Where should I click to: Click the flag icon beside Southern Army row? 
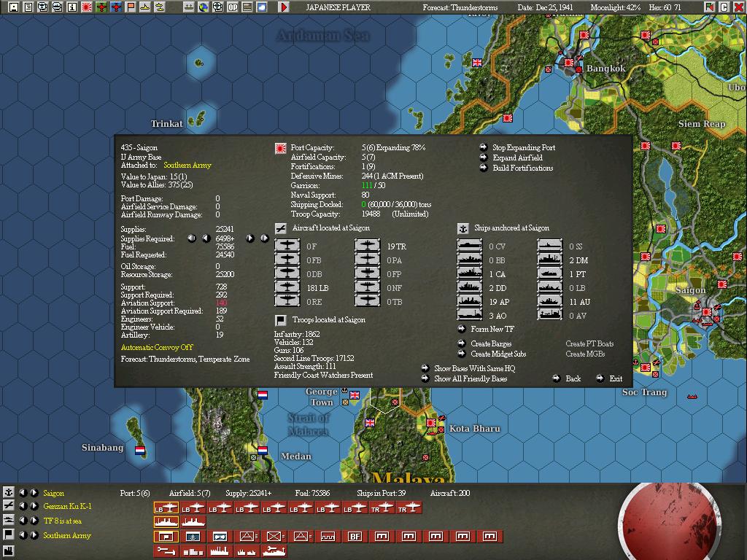[8, 534]
